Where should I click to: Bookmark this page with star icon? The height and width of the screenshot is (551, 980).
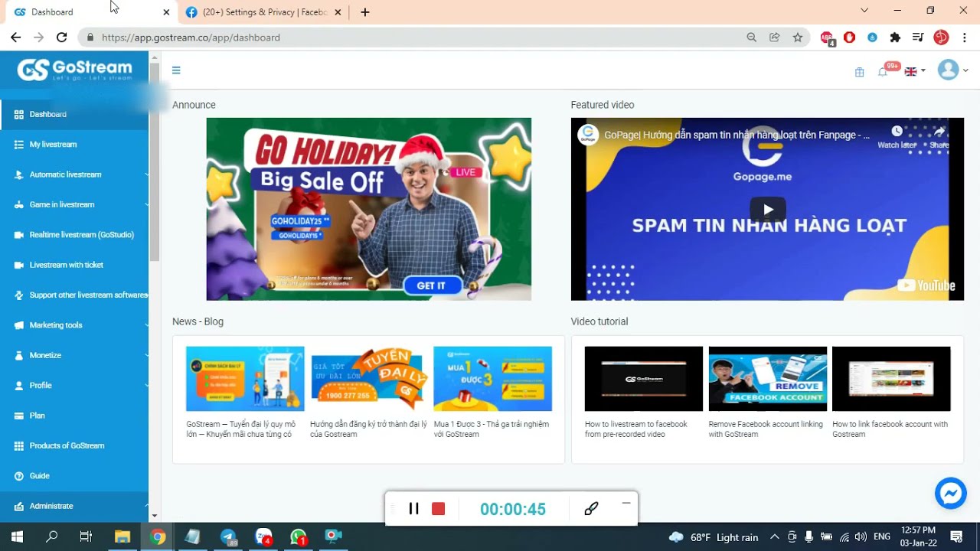(x=798, y=37)
